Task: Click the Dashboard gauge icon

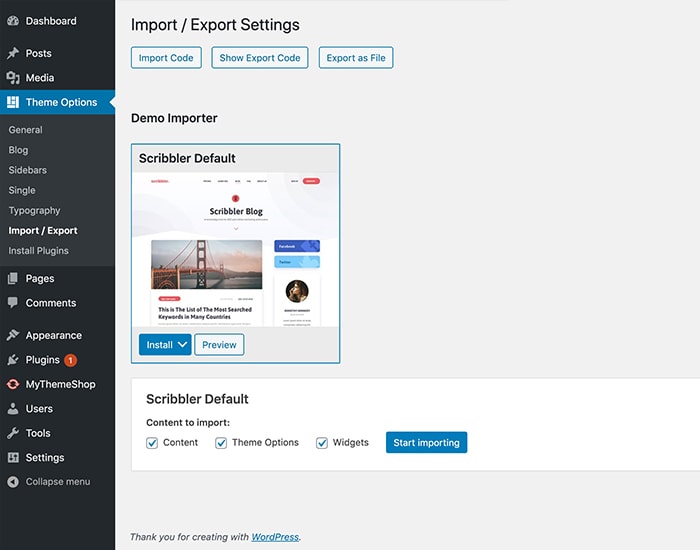Action: [13, 21]
